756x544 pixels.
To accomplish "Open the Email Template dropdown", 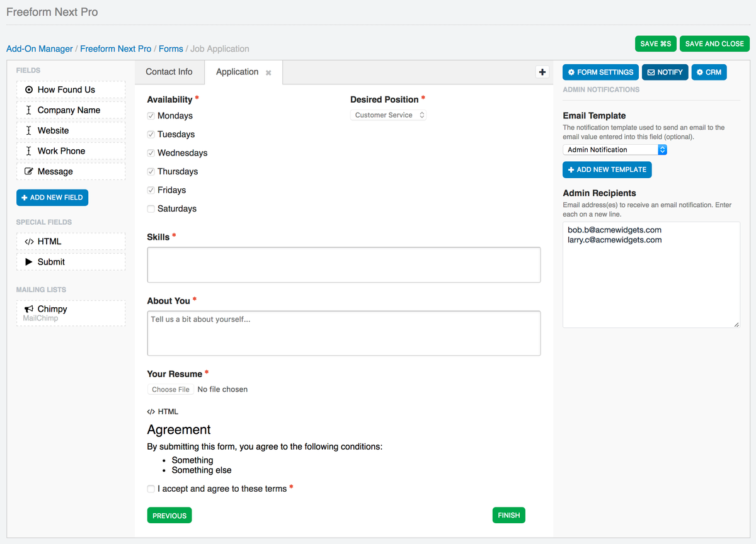I will [615, 150].
